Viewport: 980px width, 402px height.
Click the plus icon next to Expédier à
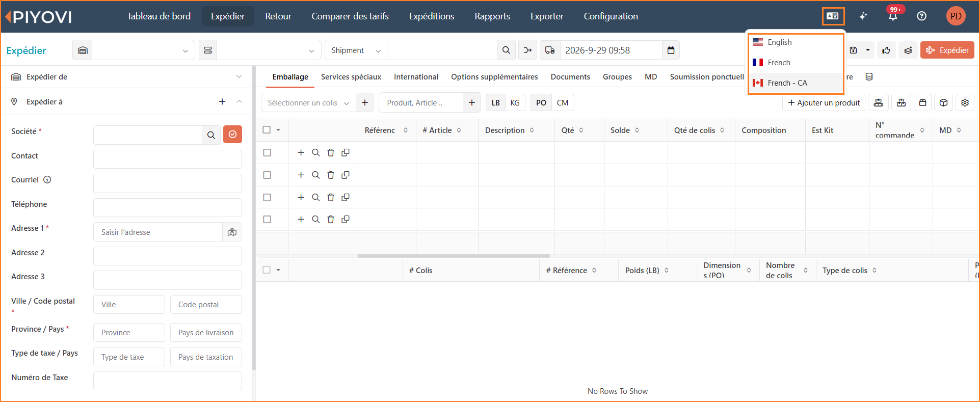point(222,102)
